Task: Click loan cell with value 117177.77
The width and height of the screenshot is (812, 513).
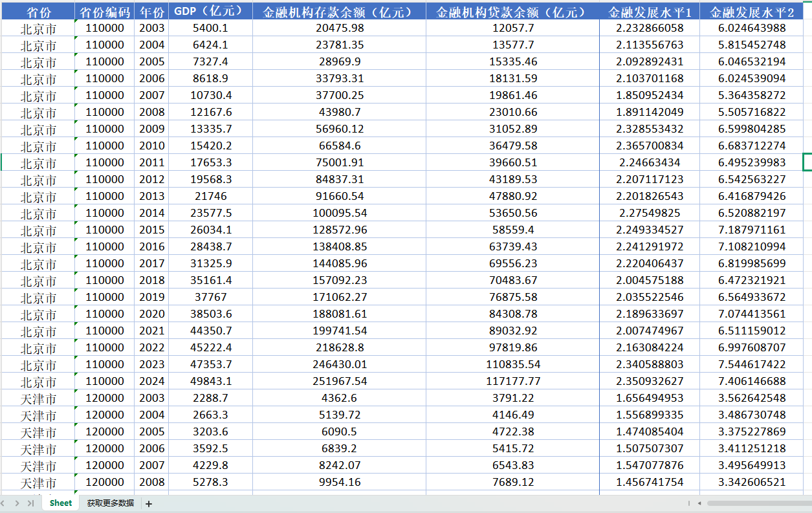Action: click(512, 382)
